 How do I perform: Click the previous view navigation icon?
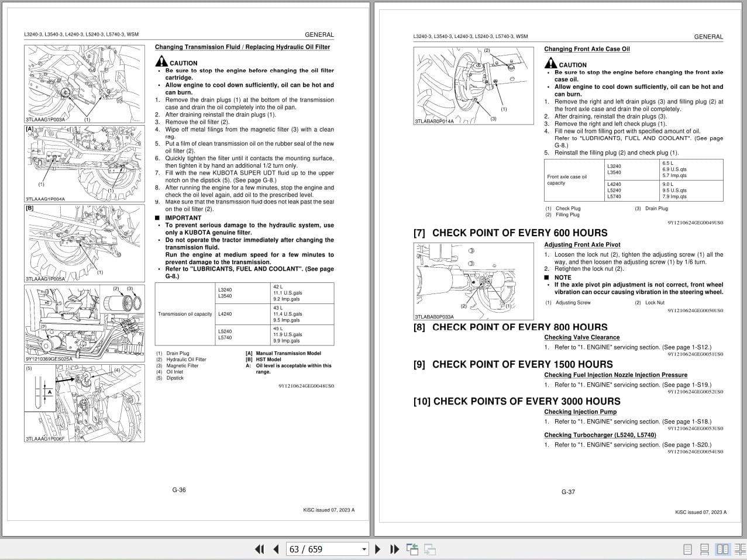(x=412, y=549)
